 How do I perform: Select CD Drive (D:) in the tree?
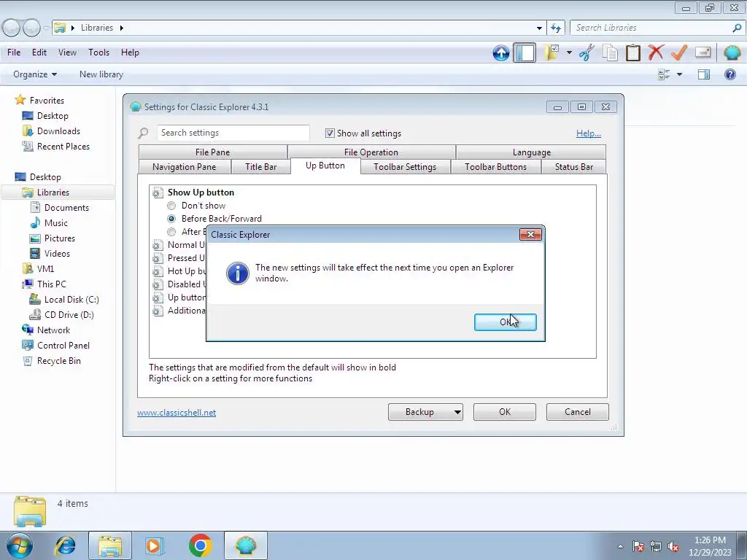click(69, 315)
